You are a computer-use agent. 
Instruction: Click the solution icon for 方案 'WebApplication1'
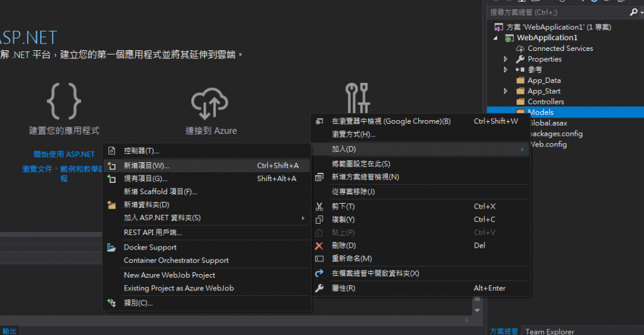(x=499, y=27)
